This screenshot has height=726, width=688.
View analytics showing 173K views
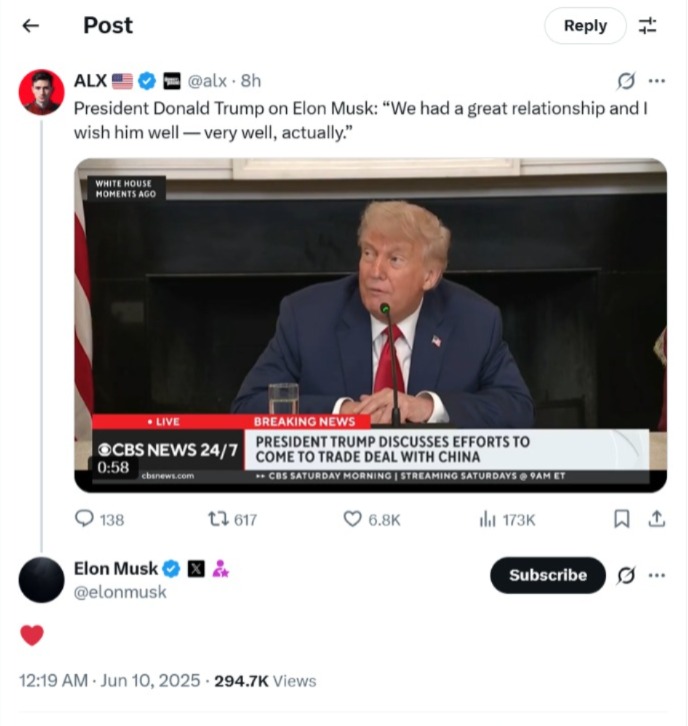click(507, 520)
